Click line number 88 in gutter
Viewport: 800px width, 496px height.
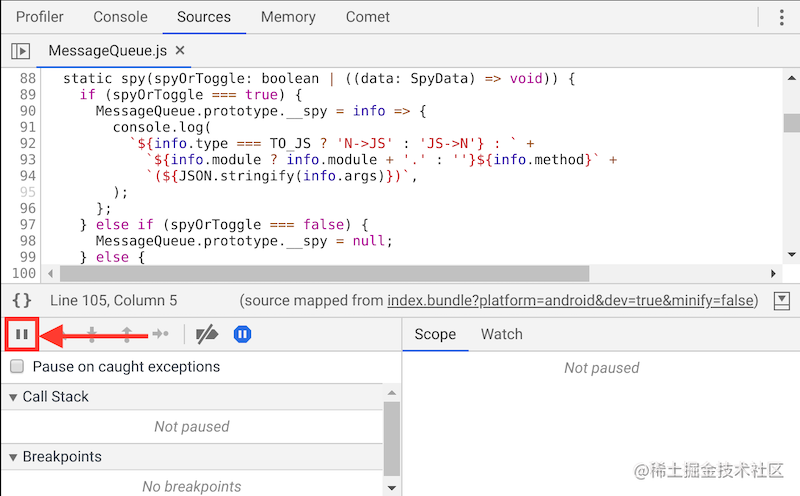point(28,79)
